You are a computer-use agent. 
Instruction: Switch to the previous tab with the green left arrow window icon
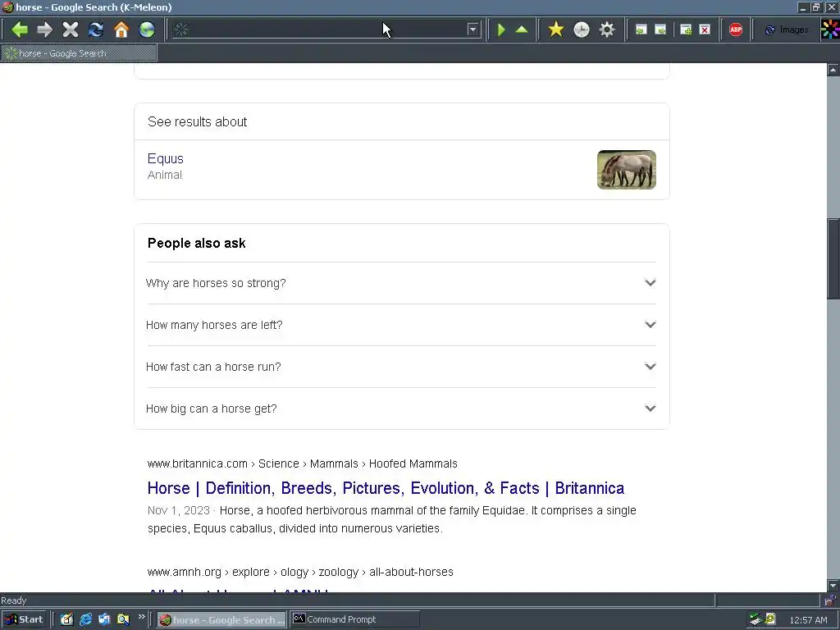coord(641,30)
